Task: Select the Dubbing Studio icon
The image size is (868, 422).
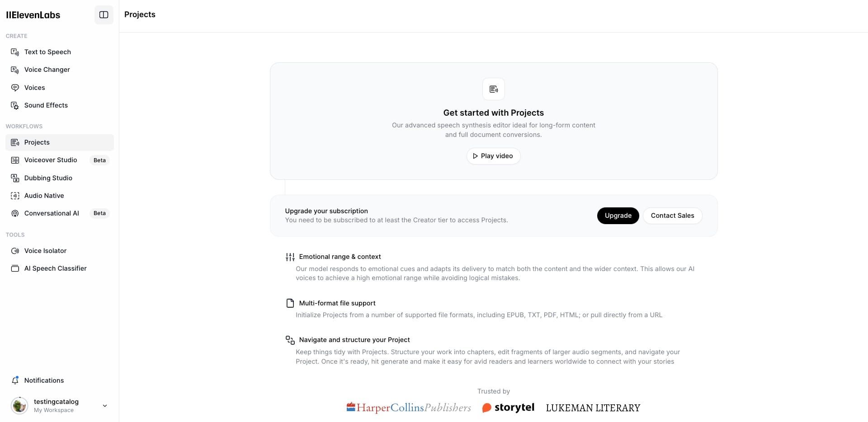Action: click(x=15, y=178)
